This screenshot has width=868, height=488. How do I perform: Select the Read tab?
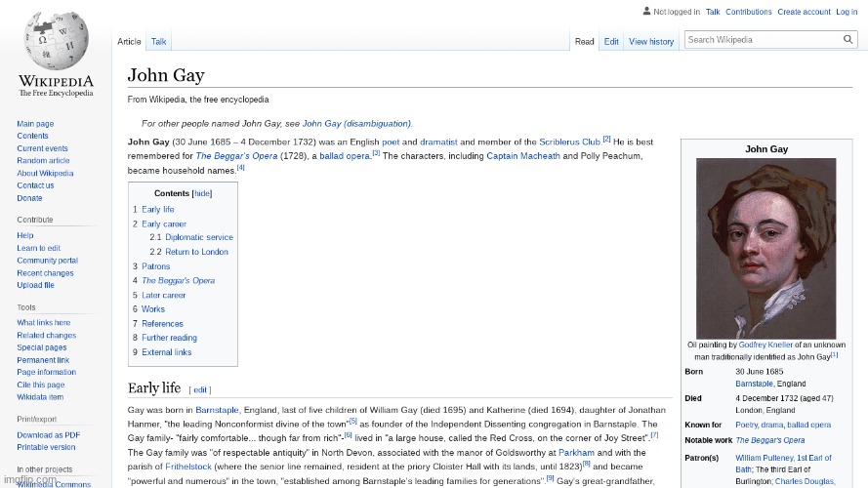584,42
